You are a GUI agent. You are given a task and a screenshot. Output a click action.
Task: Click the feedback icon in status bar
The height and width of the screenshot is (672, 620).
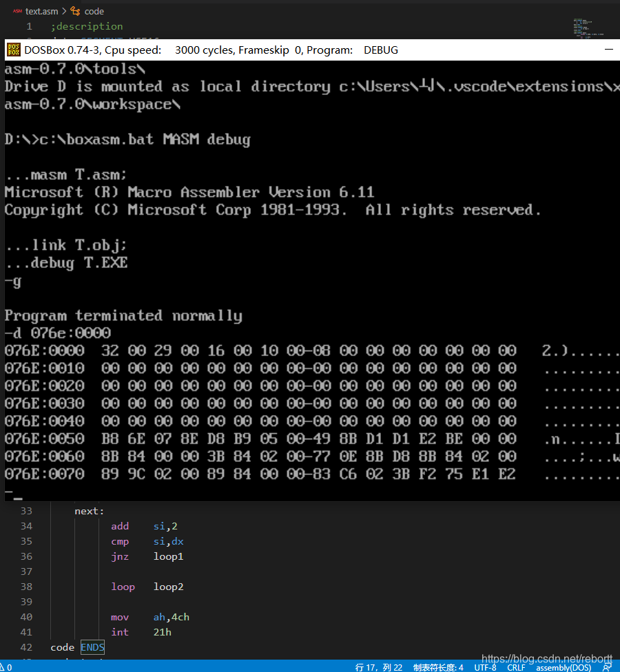pyautogui.click(x=607, y=667)
